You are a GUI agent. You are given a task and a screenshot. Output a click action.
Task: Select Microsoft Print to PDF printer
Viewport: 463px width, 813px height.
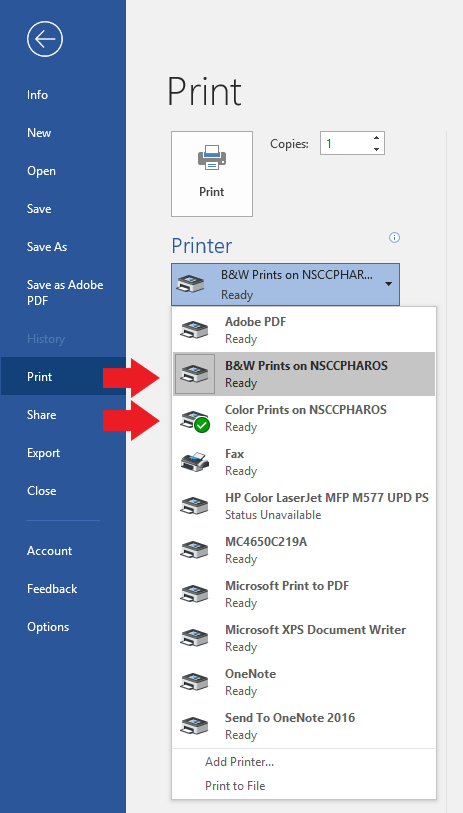[x=304, y=594]
